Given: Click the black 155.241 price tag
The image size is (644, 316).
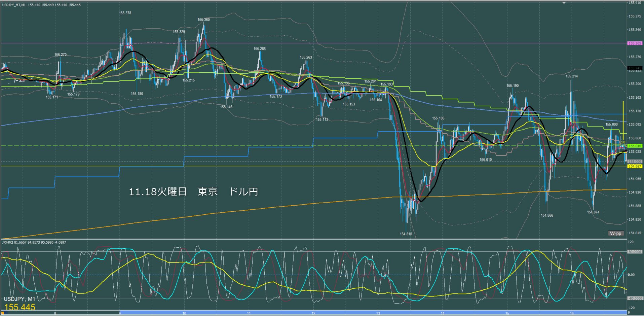Looking at the screenshot, I should pyautogui.click(x=635, y=68).
